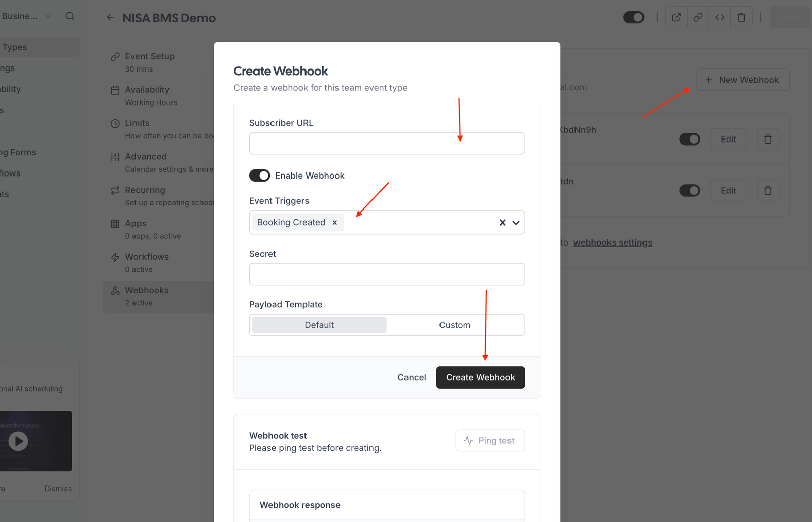Image resolution: width=812 pixels, height=522 pixels.
Task: Expand the Event Triggers dropdown
Action: pyautogui.click(x=516, y=222)
